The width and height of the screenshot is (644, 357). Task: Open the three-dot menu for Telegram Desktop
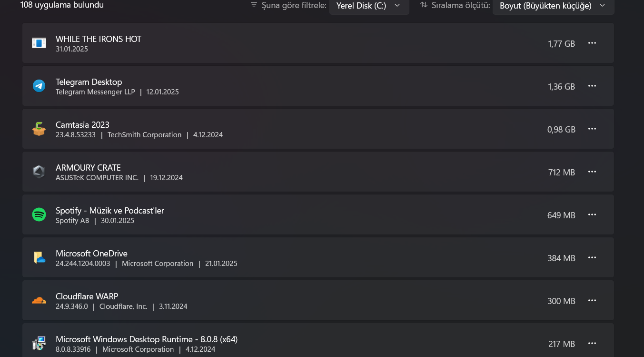[x=592, y=86]
